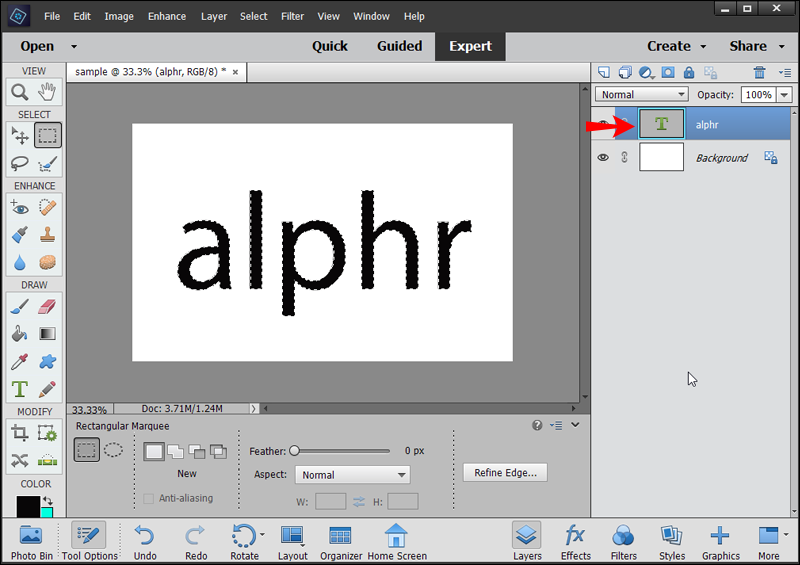The width and height of the screenshot is (800, 565).
Task: Click the Undo button
Action: tap(145, 543)
